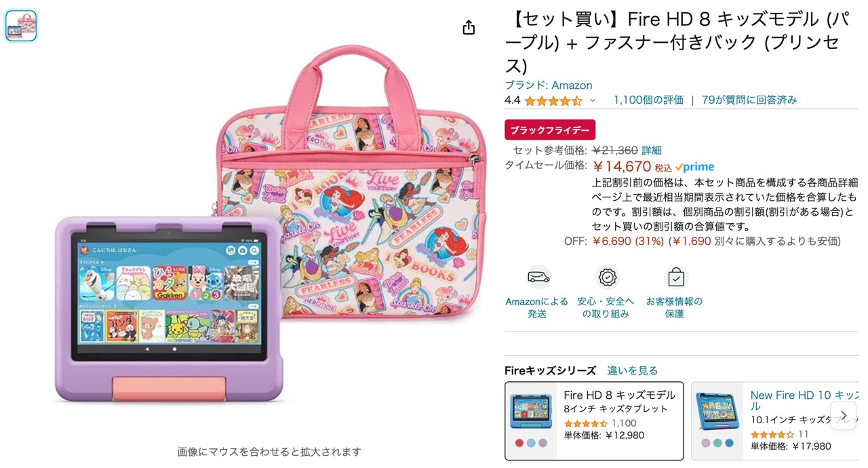This screenshot has width=868, height=468.
Task: Click the Prime logo next to price
Action: tap(694, 167)
